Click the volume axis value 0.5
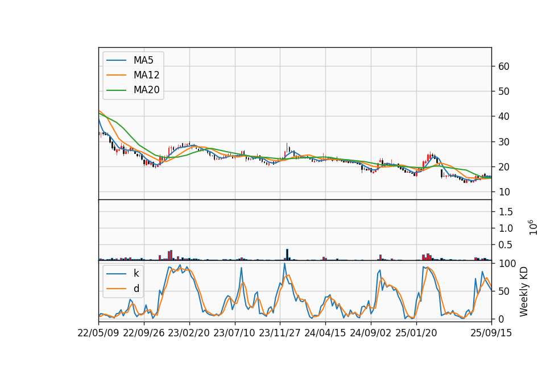The image size is (546, 392). click(x=506, y=245)
